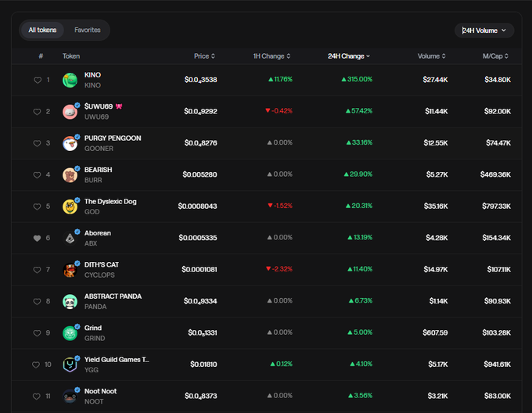Click The Dyslexic Dog 1H change -1.52%
The image size is (532, 413).
pos(280,206)
